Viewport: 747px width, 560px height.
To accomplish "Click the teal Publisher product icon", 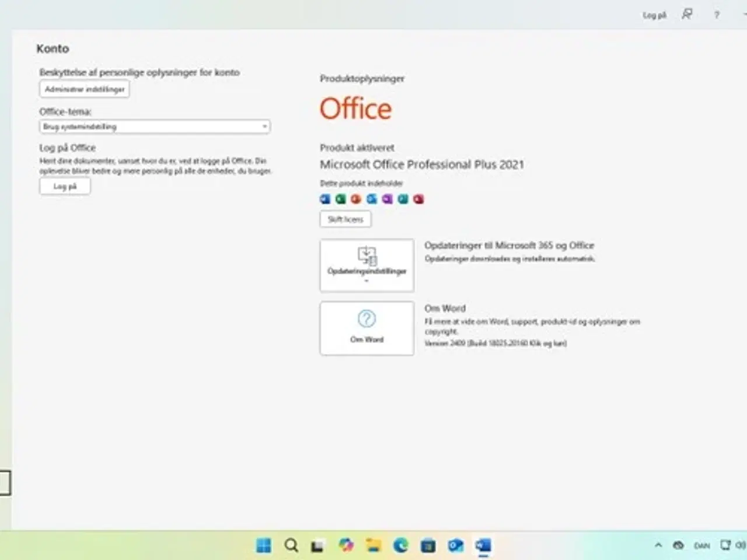I will coord(403,199).
